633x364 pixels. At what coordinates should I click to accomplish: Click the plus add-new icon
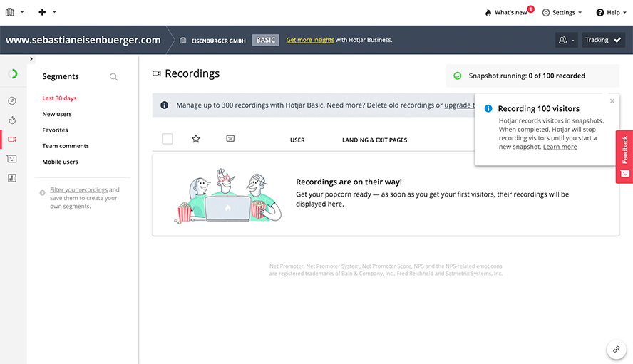click(42, 12)
